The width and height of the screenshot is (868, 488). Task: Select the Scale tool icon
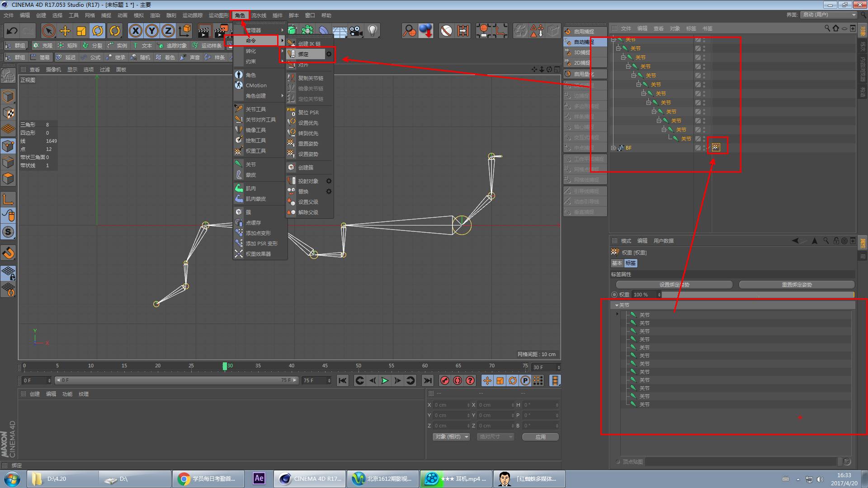(x=81, y=31)
